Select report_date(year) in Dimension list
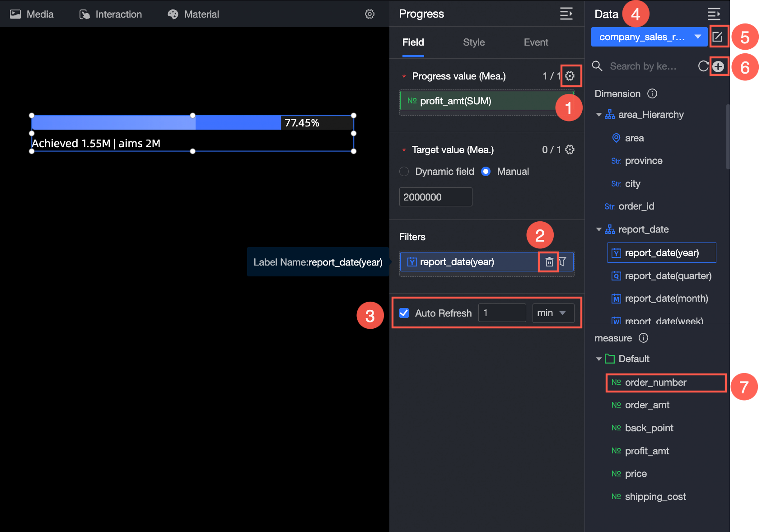The width and height of the screenshot is (776, 532). click(x=662, y=253)
